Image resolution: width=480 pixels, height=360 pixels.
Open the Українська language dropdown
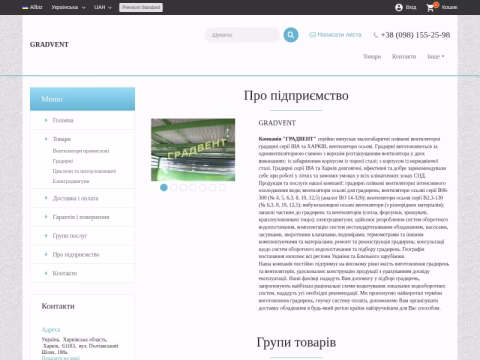click(68, 7)
